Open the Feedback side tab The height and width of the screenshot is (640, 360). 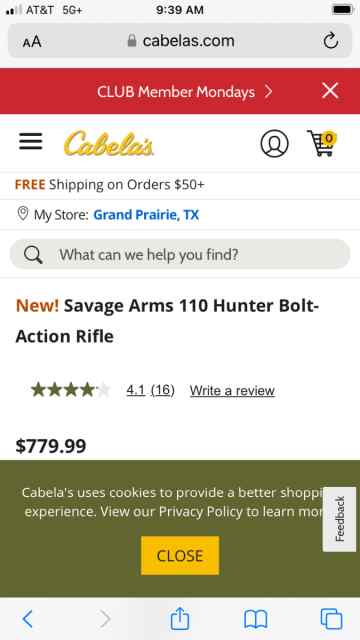point(340,519)
